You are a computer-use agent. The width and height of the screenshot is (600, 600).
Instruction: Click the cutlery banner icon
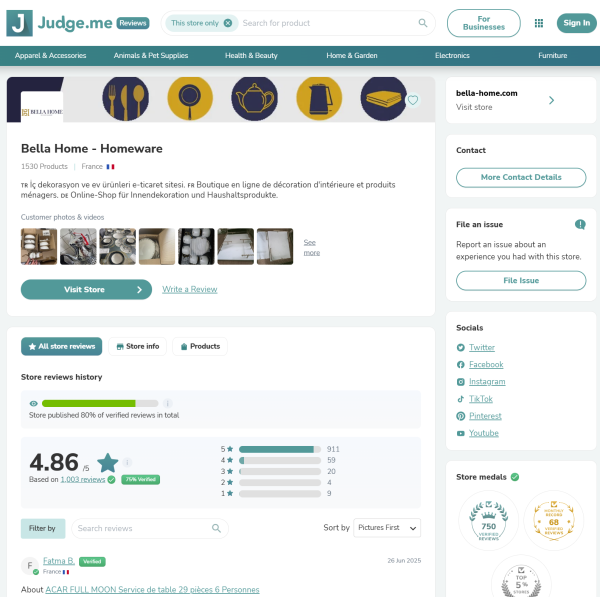tap(126, 99)
